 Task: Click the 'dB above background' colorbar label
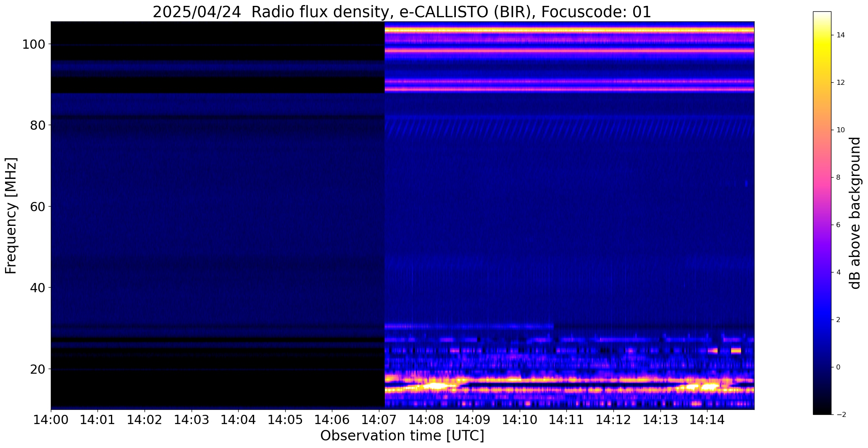(x=856, y=213)
